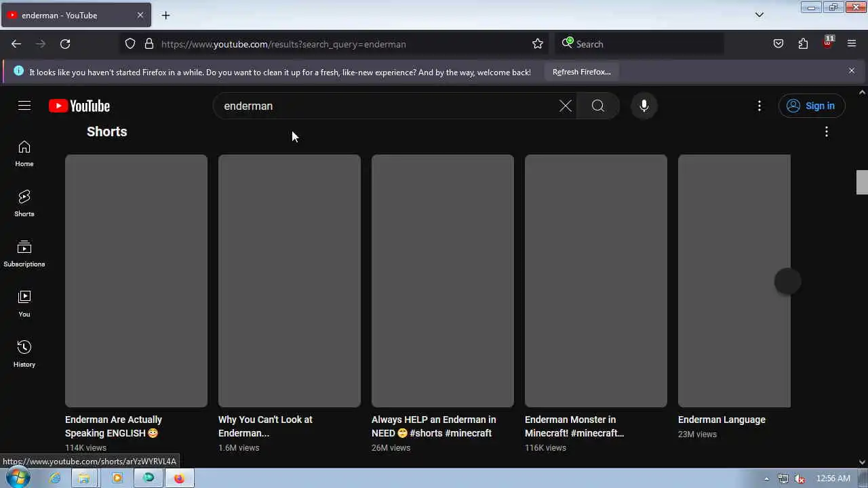The width and height of the screenshot is (868, 488).
Task: Open the Windows Start menu
Action: tap(17, 478)
